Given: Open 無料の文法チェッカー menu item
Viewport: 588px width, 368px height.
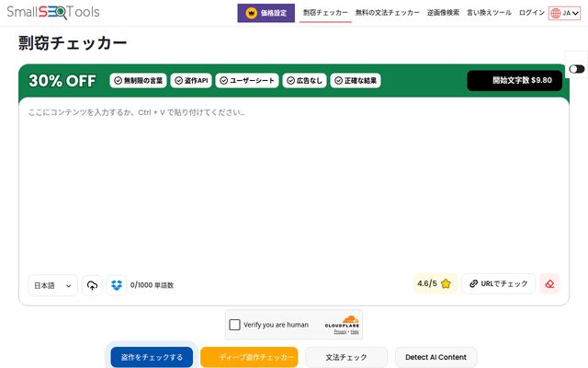Looking at the screenshot, I should [x=388, y=13].
